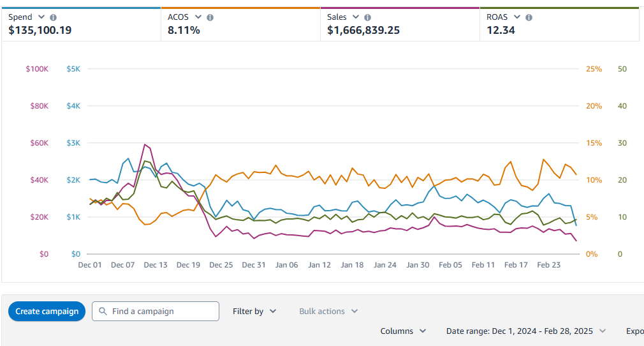Viewport: 644px width, 346px height.
Task: Click the 25% ACOS axis label
Action: (x=594, y=69)
